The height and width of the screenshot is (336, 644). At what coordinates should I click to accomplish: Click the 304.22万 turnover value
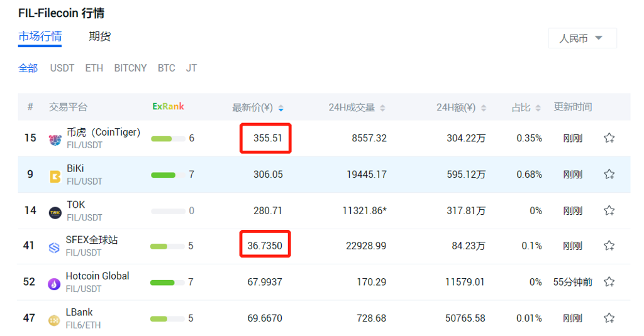point(466,138)
